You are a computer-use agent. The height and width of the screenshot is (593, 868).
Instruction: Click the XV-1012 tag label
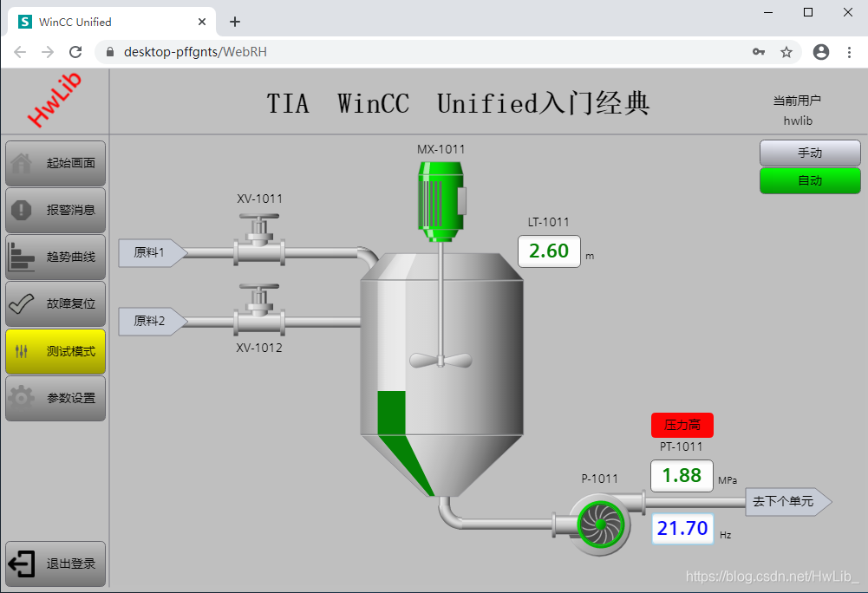(x=259, y=348)
